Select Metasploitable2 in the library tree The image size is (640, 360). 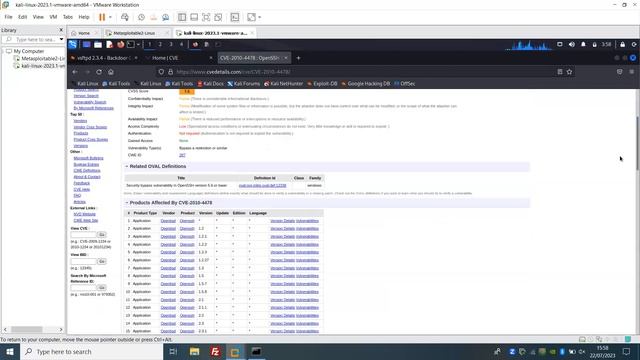click(x=43, y=58)
